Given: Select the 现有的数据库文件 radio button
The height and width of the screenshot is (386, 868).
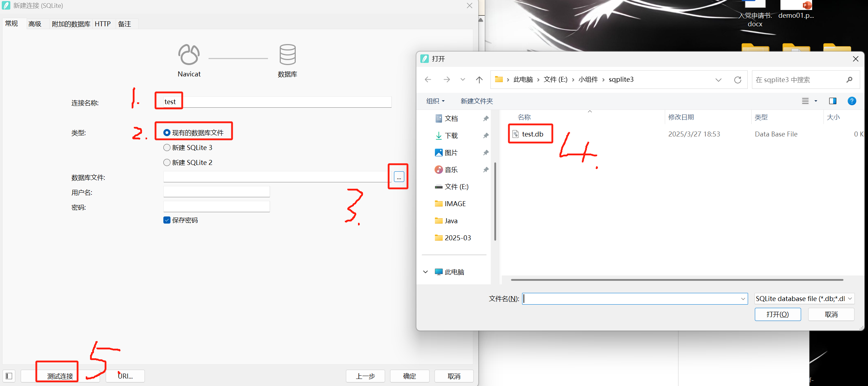Looking at the screenshot, I should 167,133.
